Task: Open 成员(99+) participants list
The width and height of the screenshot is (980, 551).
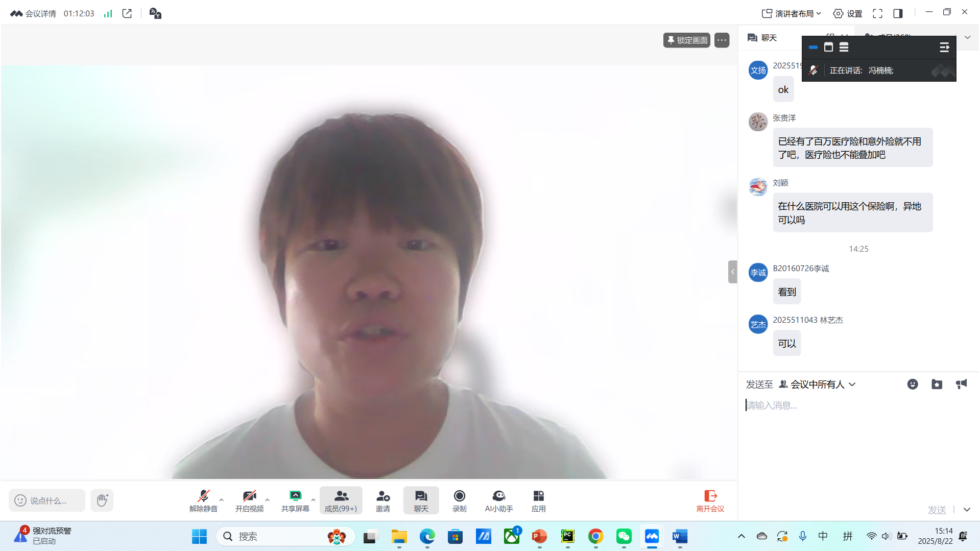Action: click(341, 500)
